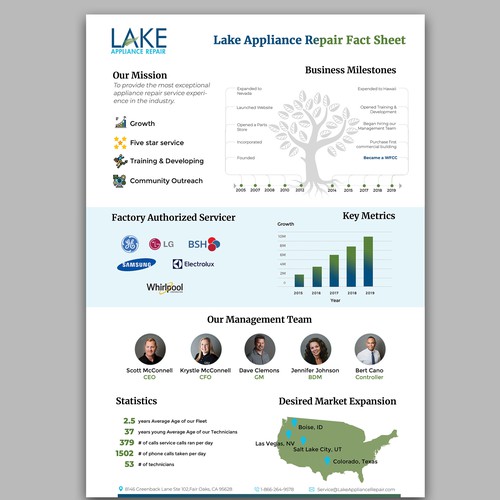This screenshot has height=500, width=500.
Task: Click the LG logo
Action: coord(161,244)
